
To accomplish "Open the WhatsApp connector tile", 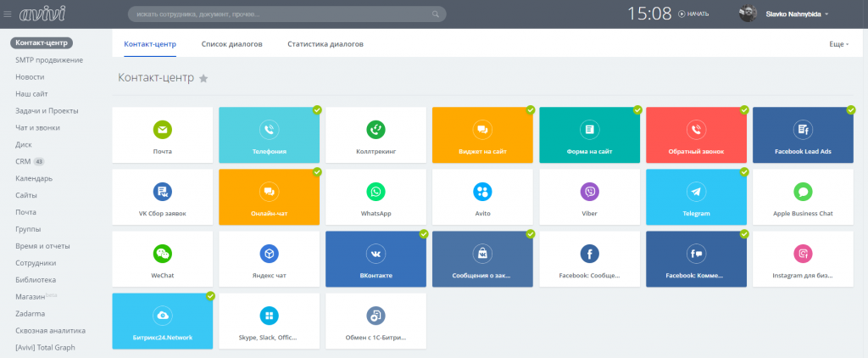I will (x=376, y=198).
